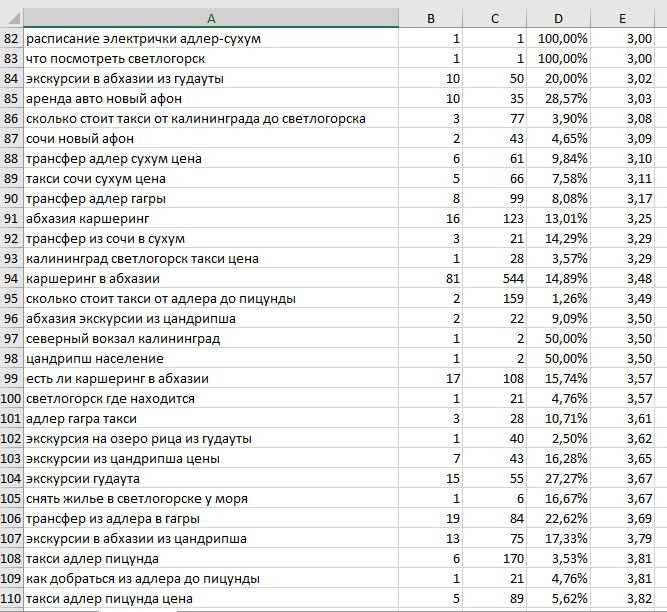The width and height of the screenshot is (667, 612).
Task: Select value 544 in column C
Action: [x=494, y=278]
